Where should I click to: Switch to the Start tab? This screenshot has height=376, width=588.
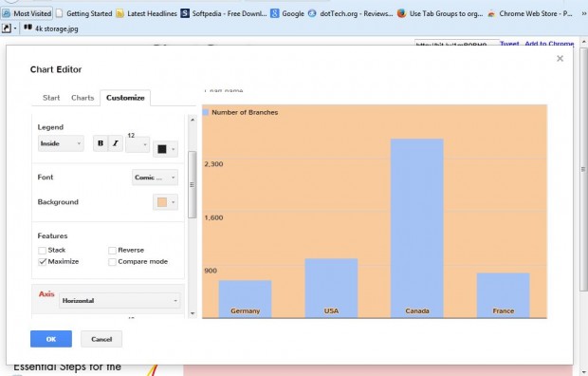[51, 98]
